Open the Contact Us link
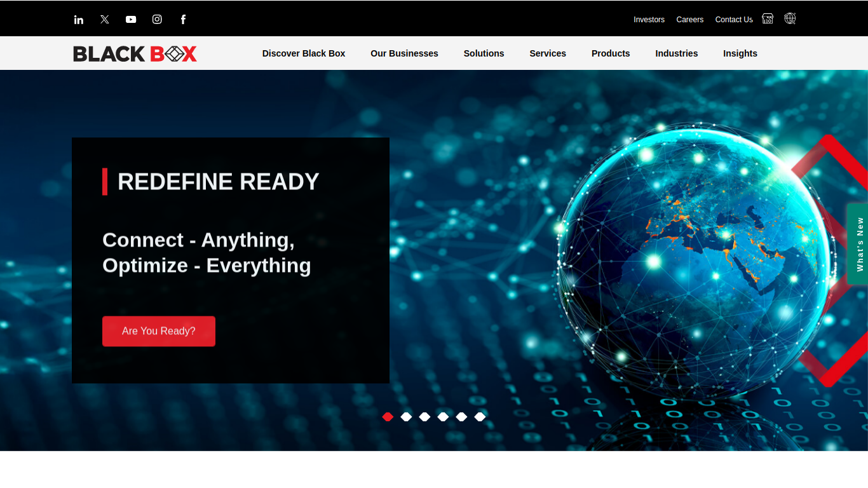This screenshot has height=488, width=868. click(x=734, y=20)
